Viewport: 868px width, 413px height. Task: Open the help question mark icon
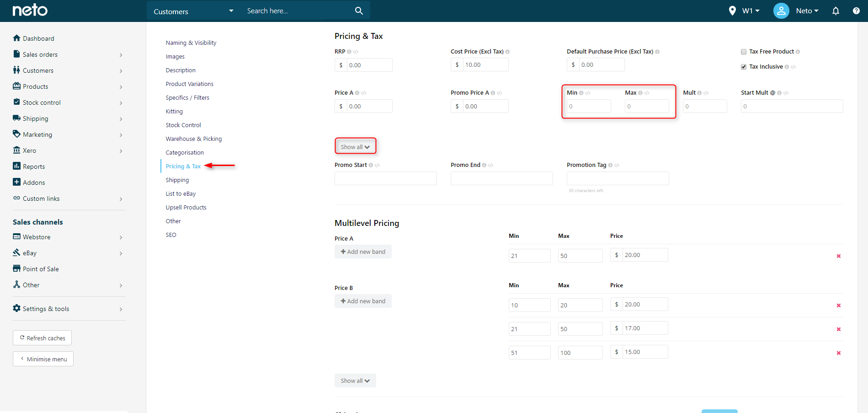pyautogui.click(x=856, y=11)
